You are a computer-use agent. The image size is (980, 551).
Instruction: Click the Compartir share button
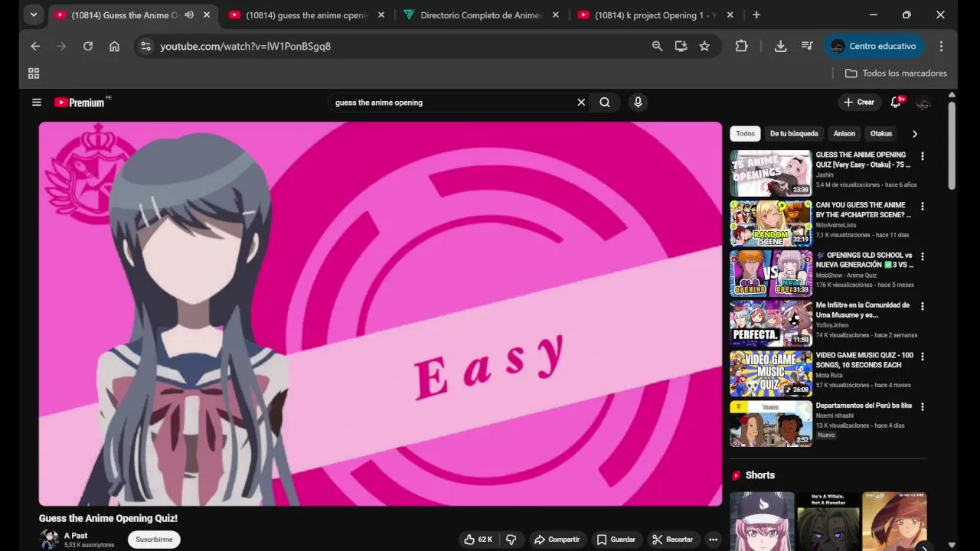(557, 540)
